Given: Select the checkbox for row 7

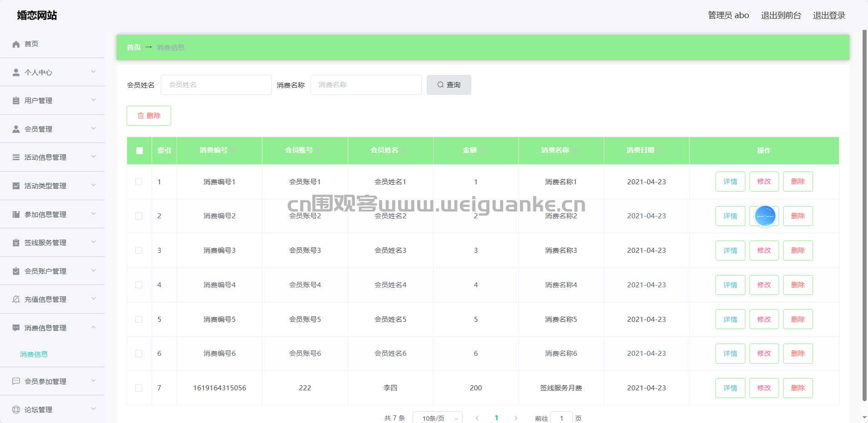Looking at the screenshot, I should pyautogui.click(x=139, y=388).
